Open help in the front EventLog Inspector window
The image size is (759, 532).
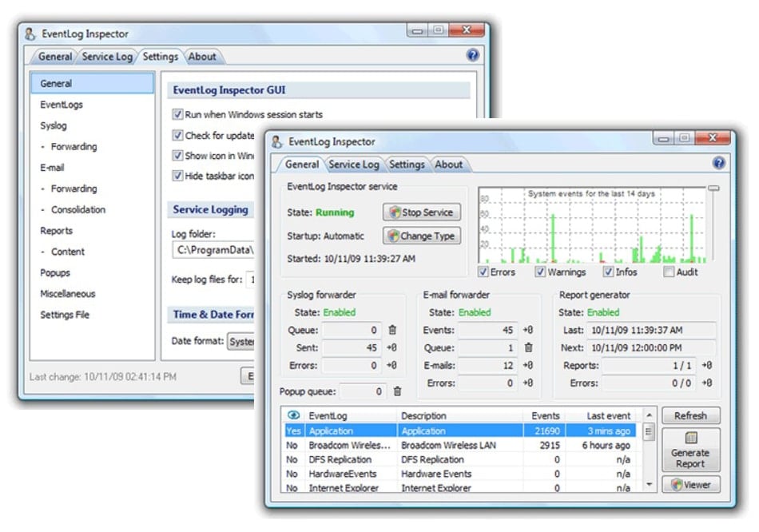coord(719,163)
